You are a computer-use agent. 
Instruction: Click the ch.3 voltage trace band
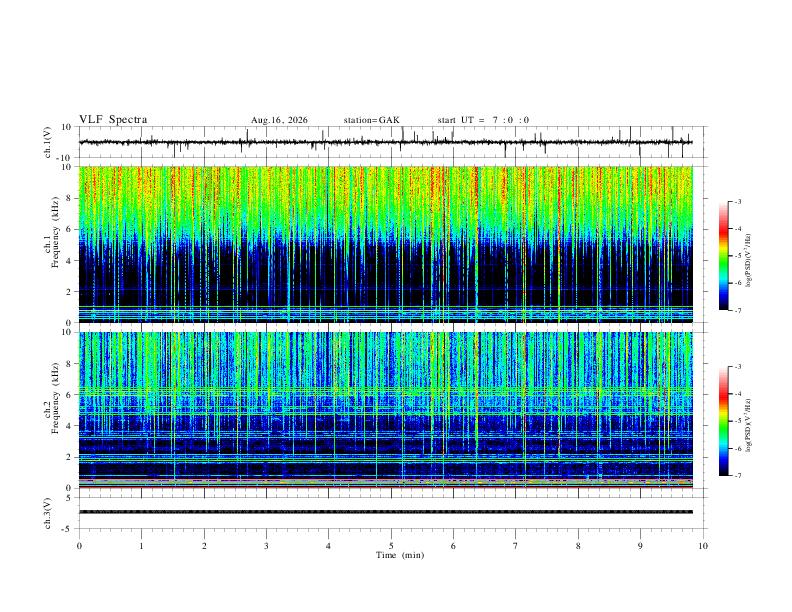(385, 512)
